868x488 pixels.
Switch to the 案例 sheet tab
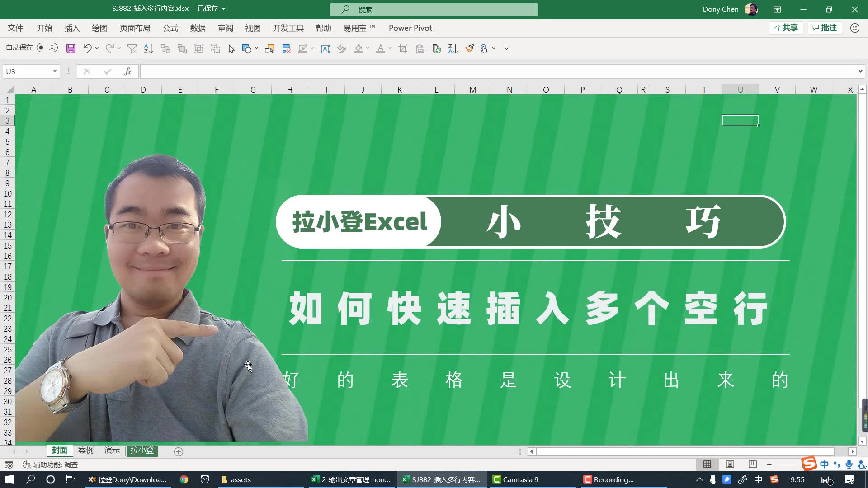coord(85,450)
